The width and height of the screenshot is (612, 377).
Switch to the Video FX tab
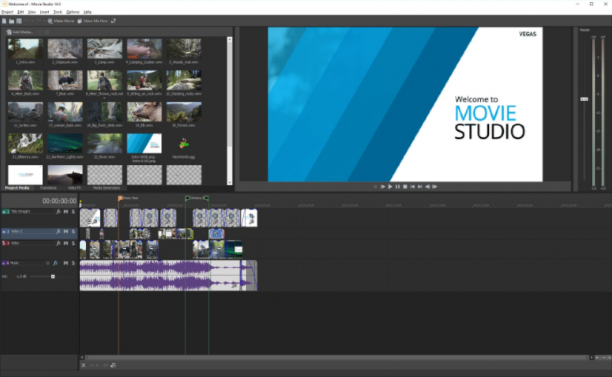coord(74,188)
